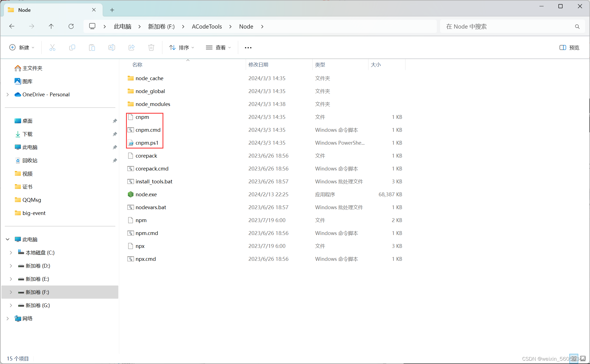Open the 新建 dropdown menu

(x=22, y=47)
